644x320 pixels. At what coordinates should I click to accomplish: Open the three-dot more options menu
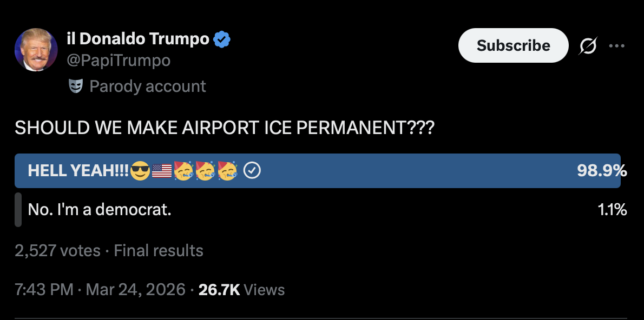tap(616, 46)
